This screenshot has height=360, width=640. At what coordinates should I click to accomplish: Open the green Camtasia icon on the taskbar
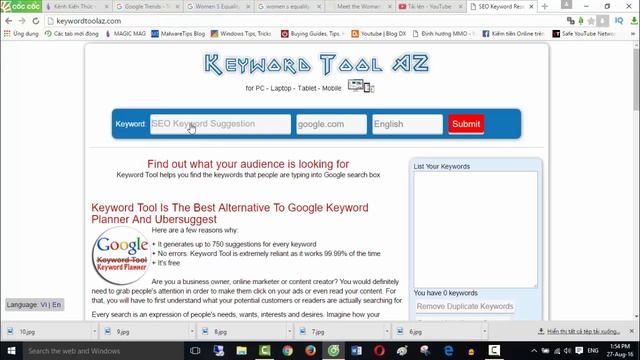pyautogui.click(x=264, y=351)
